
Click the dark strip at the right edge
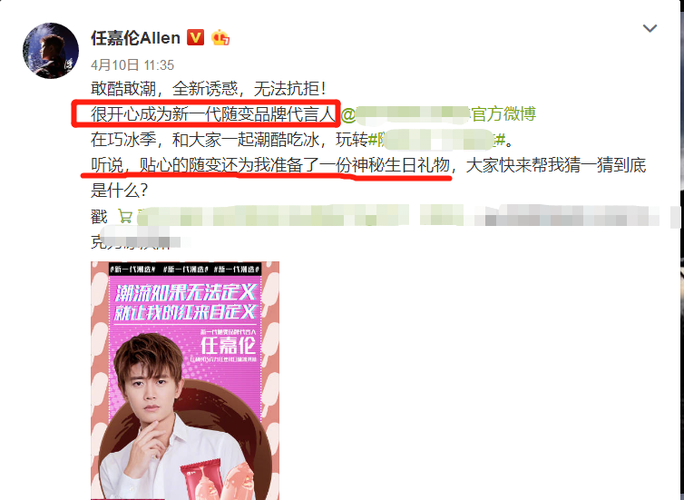click(x=682, y=250)
